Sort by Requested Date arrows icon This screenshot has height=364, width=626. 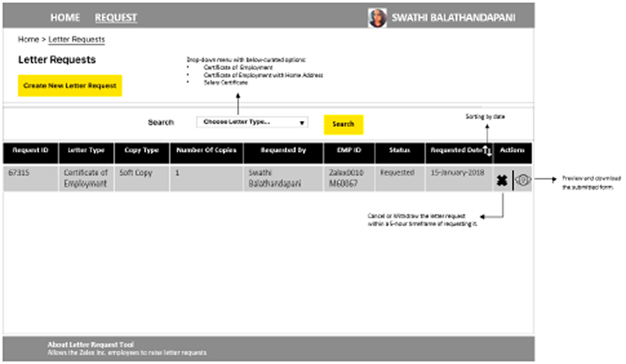tap(487, 151)
